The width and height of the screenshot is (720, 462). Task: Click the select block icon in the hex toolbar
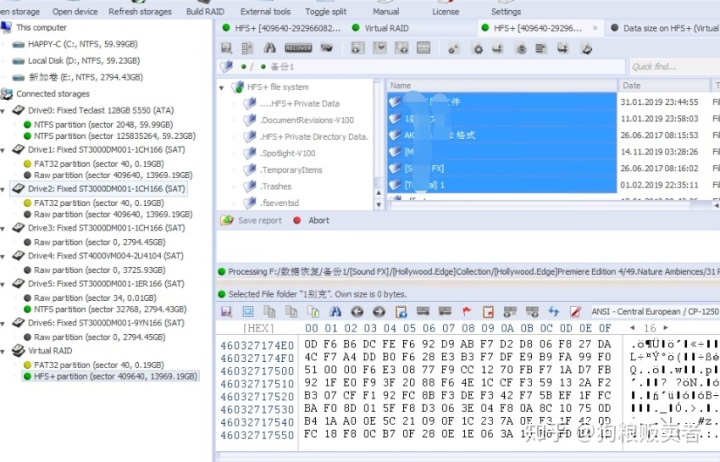[248, 312]
